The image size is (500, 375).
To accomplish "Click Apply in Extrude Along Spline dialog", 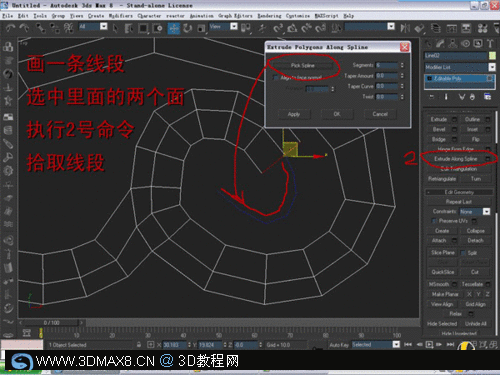I will click(294, 114).
